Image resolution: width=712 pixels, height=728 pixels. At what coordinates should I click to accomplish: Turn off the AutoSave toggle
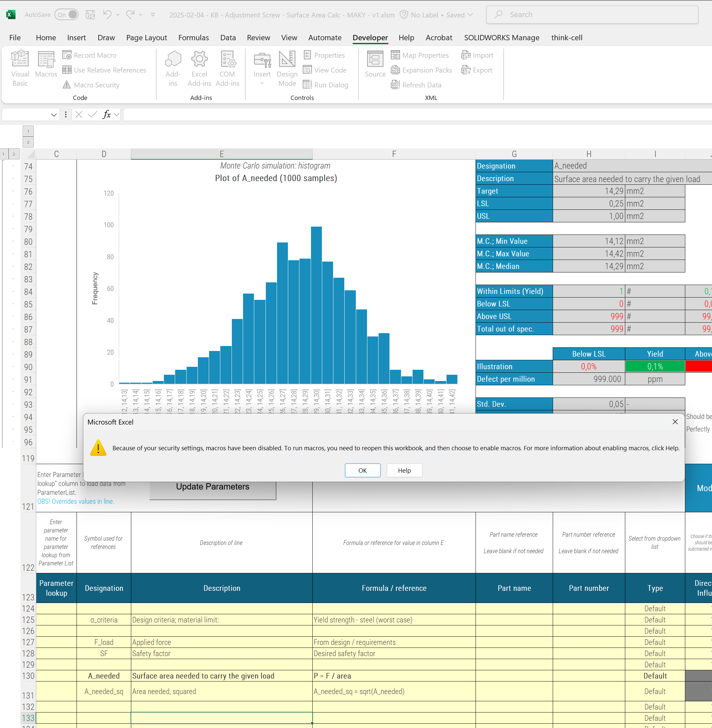pos(66,15)
